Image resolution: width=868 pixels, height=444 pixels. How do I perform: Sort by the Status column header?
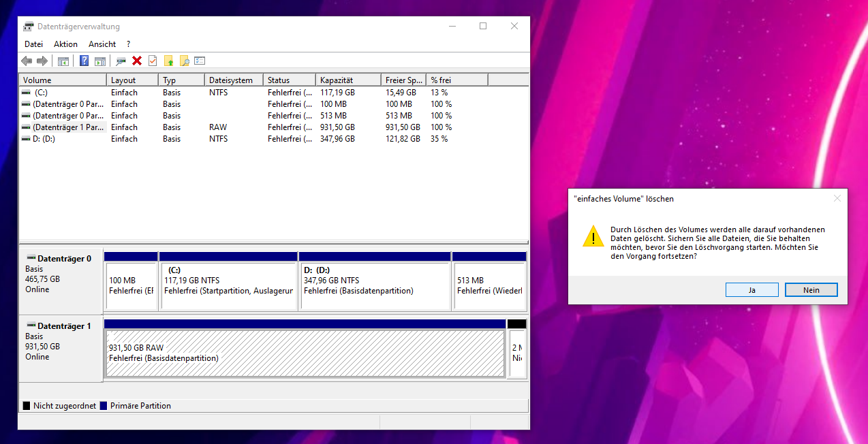click(x=290, y=80)
